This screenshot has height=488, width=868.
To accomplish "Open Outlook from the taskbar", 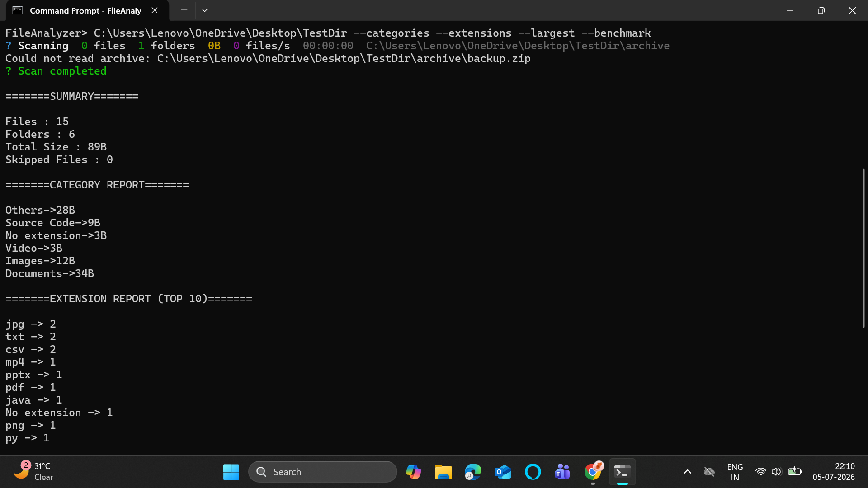I will pos(503,472).
